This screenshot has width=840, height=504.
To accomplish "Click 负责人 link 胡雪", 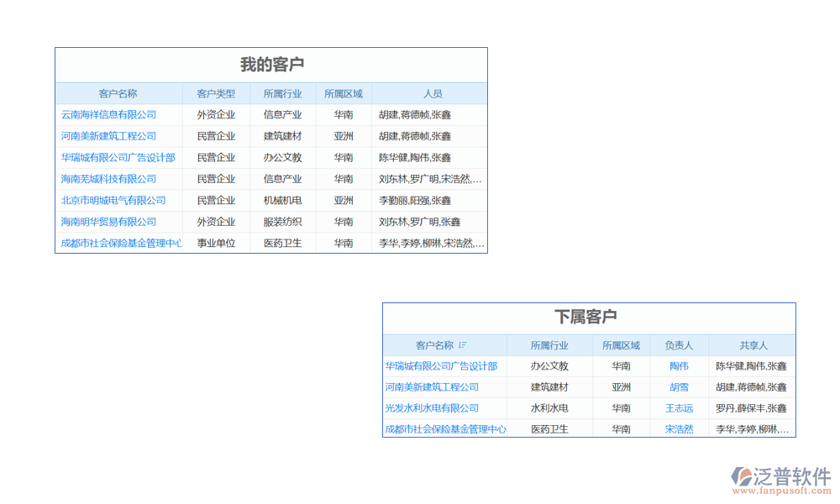I will (679, 387).
